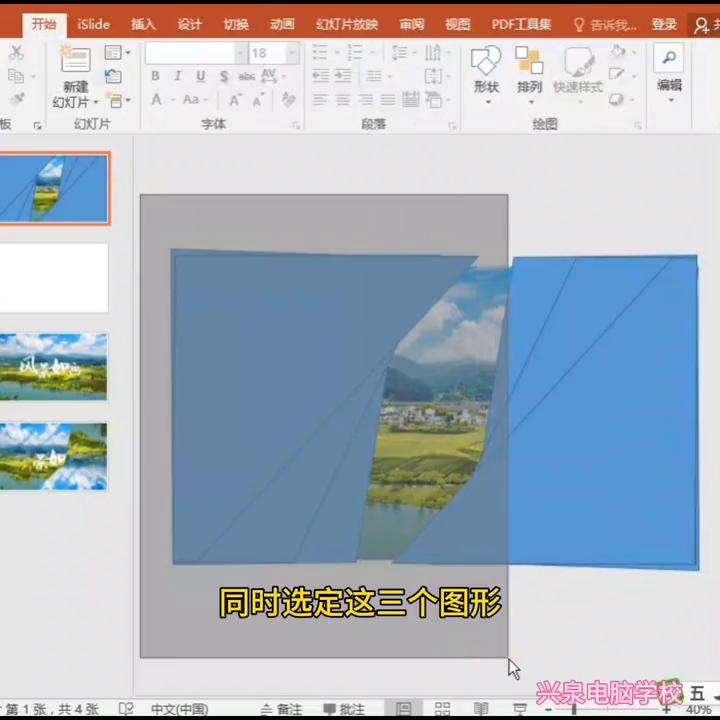Click Decrease Indent icon
720x720 pixels.
321,75
